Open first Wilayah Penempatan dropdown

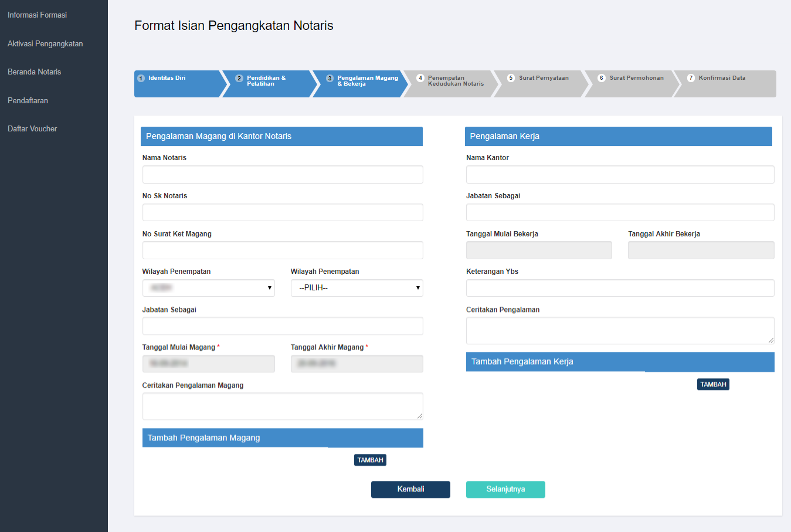[x=208, y=288]
